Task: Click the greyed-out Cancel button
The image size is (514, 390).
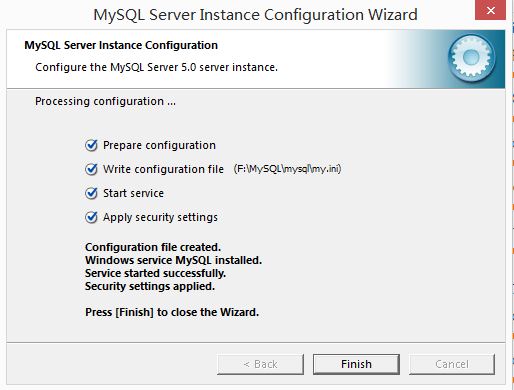Action: (452, 364)
